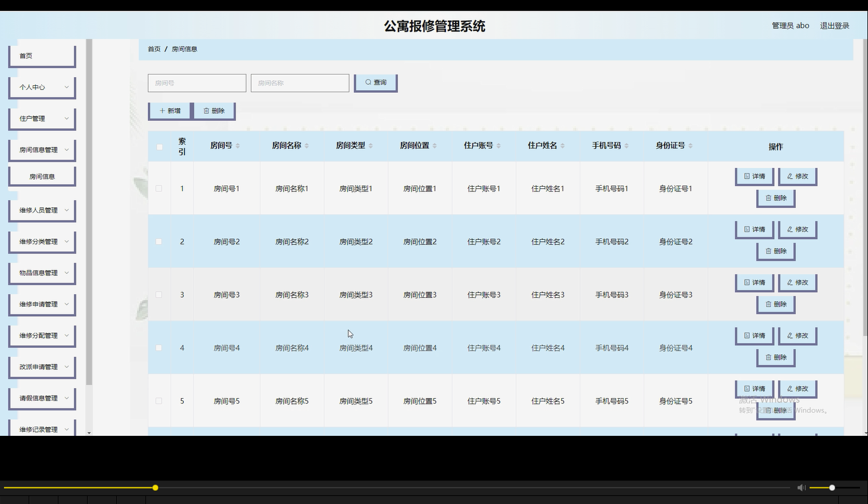The height and width of the screenshot is (504, 868).
Task: Click table cell 住户姓名2
Action: pyautogui.click(x=548, y=242)
